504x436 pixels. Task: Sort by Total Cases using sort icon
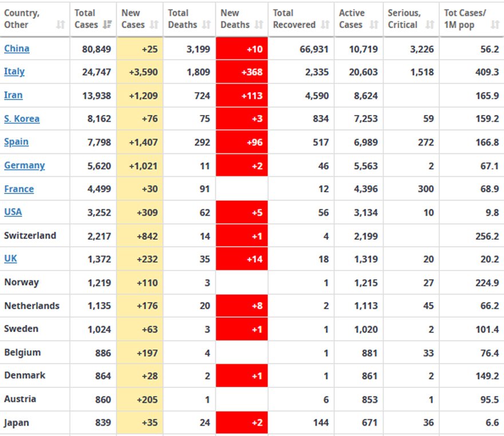pyautogui.click(x=107, y=25)
